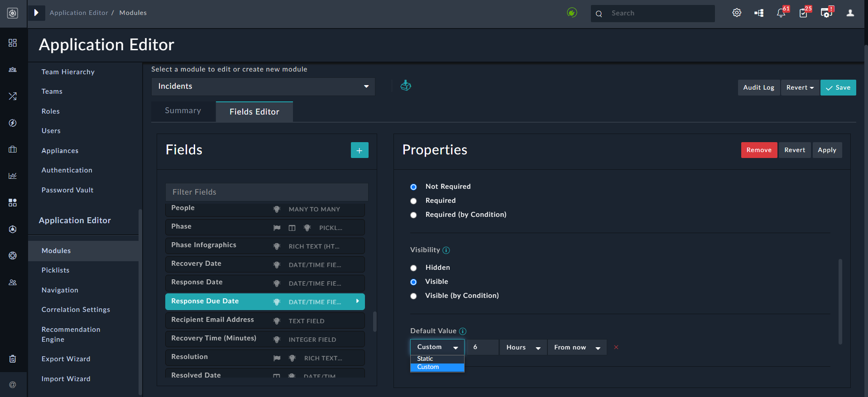The height and width of the screenshot is (397, 868).
Task: Click the Save button
Action: (x=838, y=88)
